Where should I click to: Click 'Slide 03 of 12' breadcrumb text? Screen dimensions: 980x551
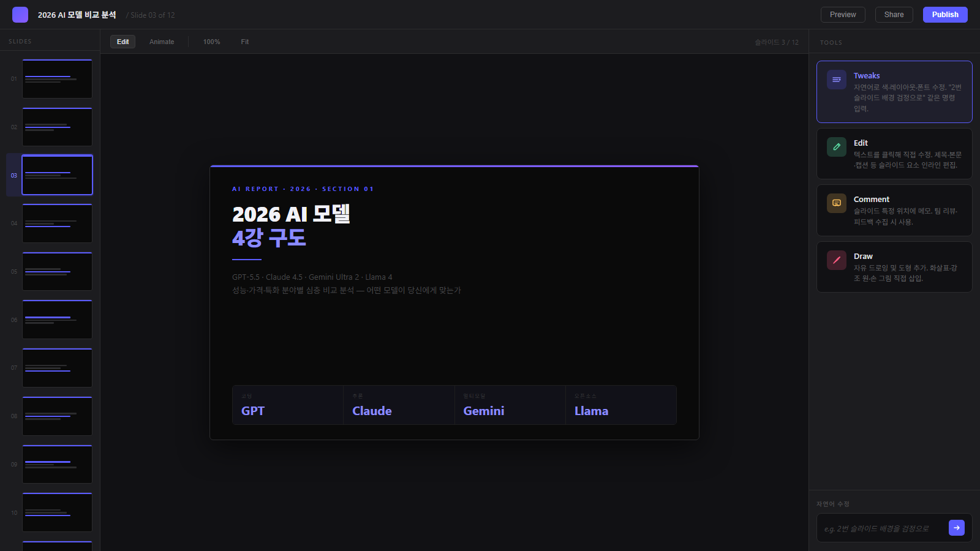coord(152,15)
